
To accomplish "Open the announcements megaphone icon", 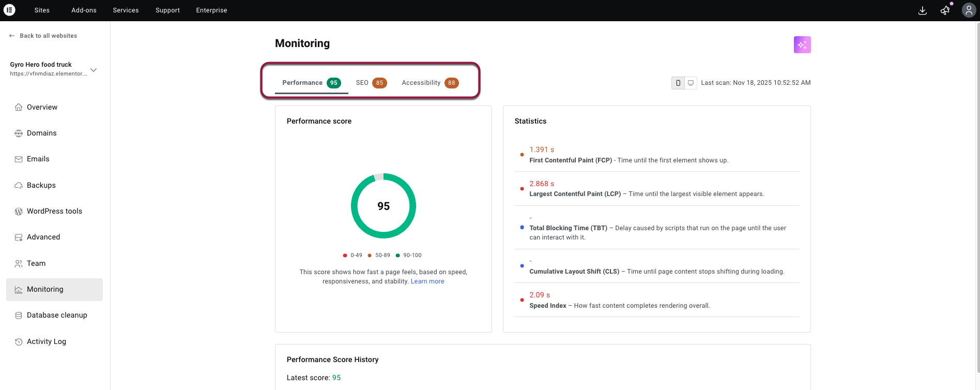I will 945,10.
